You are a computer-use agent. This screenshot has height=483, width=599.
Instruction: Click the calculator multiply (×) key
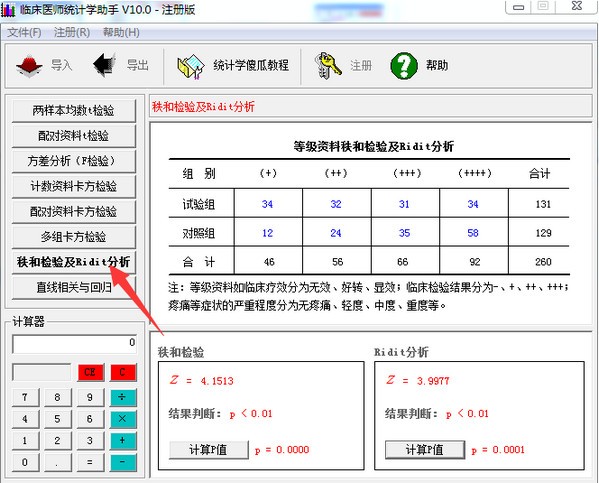click(123, 419)
